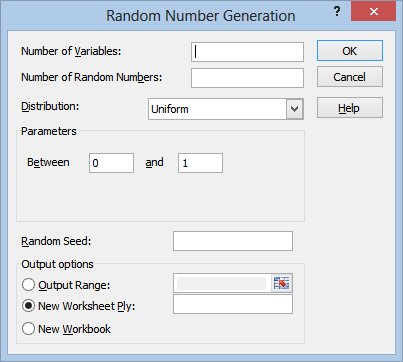Image resolution: width=403 pixels, height=362 pixels.
Task: Click the Between label in Parameters
Action: (x=48, y=162)
